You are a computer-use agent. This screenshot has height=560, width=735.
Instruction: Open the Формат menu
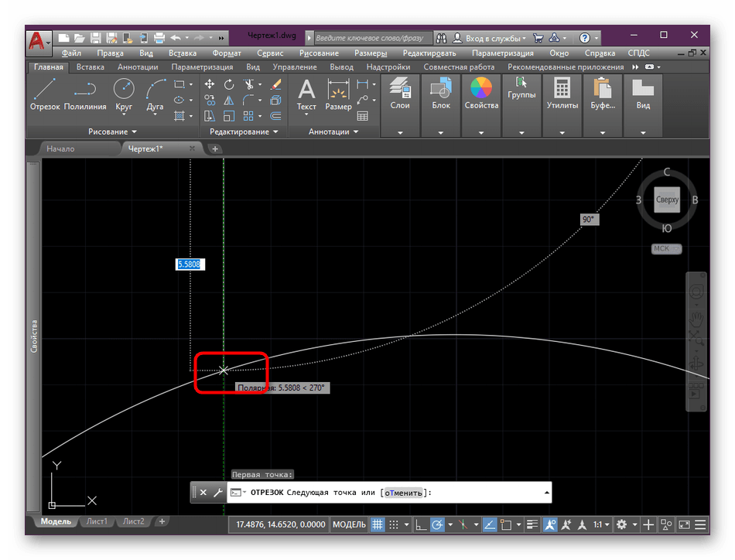[227, 53]
